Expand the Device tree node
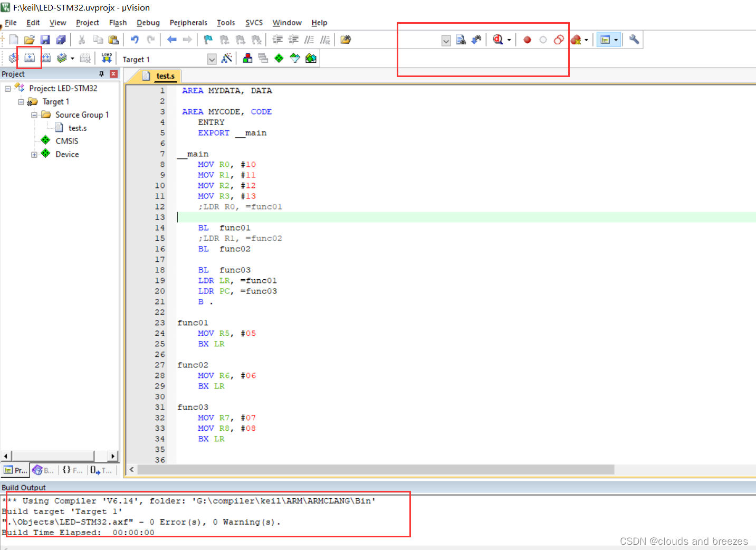 [x=34, y=155]
